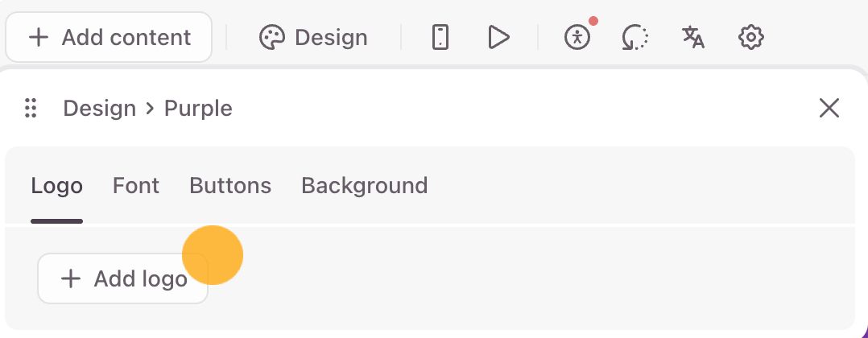Switch to the Buttons tab
The image size is (868, 338).
[230, 185]
